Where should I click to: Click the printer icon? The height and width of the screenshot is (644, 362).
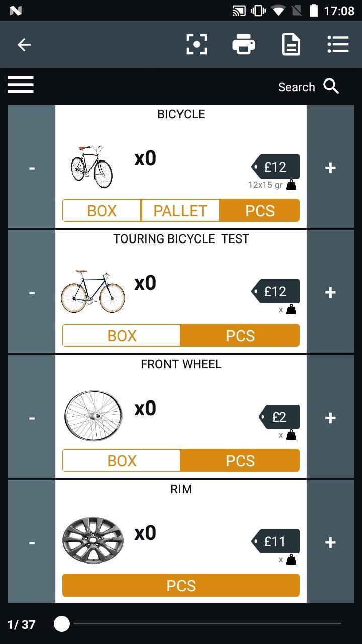[x=244, y=45]
